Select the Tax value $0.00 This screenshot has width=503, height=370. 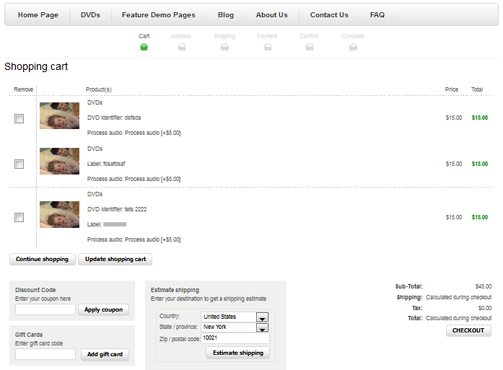tap(485, 308)
